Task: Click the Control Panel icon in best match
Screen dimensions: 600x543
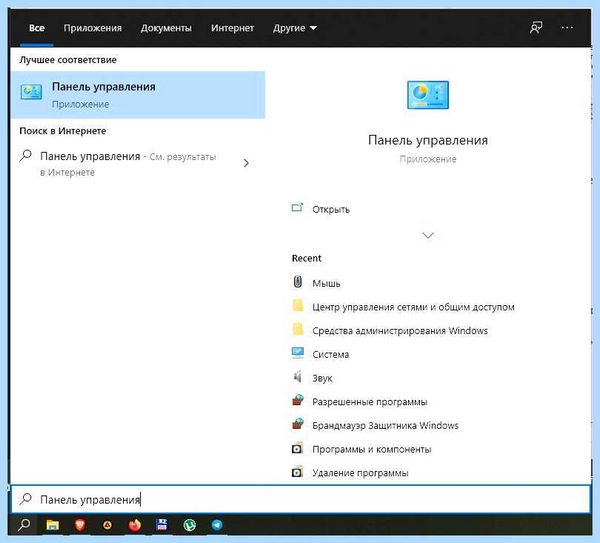Action: [31, 92]
